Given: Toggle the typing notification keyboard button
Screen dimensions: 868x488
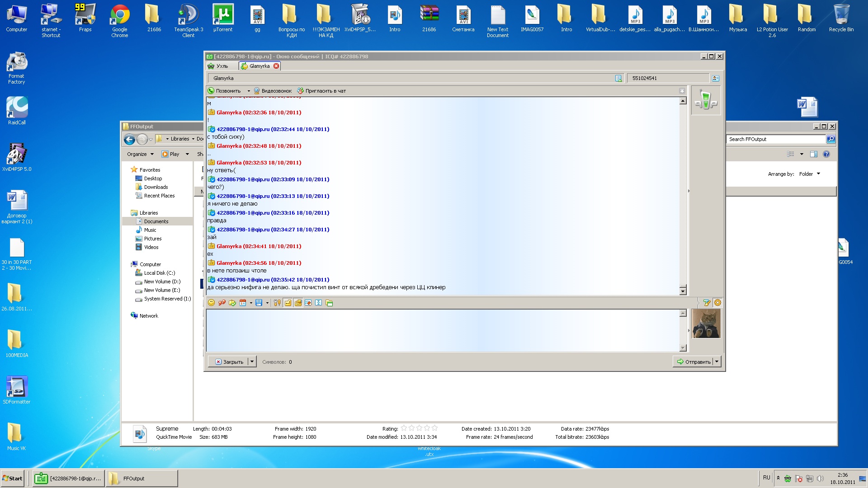Looking at the screenshot, I should (x=298, y=303).
